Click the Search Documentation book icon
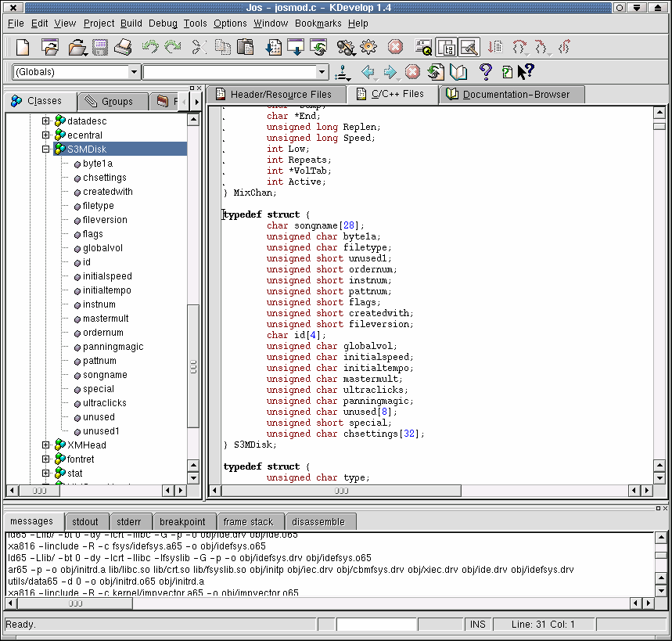 click(458, 72)
